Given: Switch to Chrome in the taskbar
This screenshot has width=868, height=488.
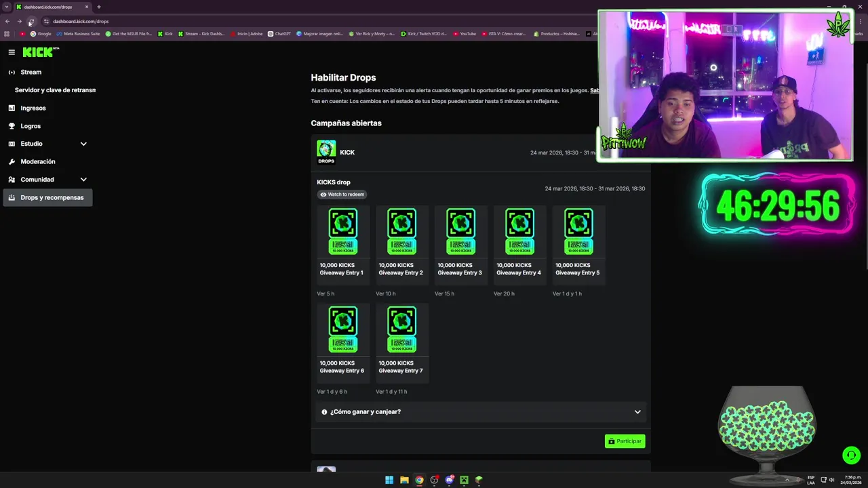Looking at the screenshot, I should pyautogui.click(x=419, y=480).
